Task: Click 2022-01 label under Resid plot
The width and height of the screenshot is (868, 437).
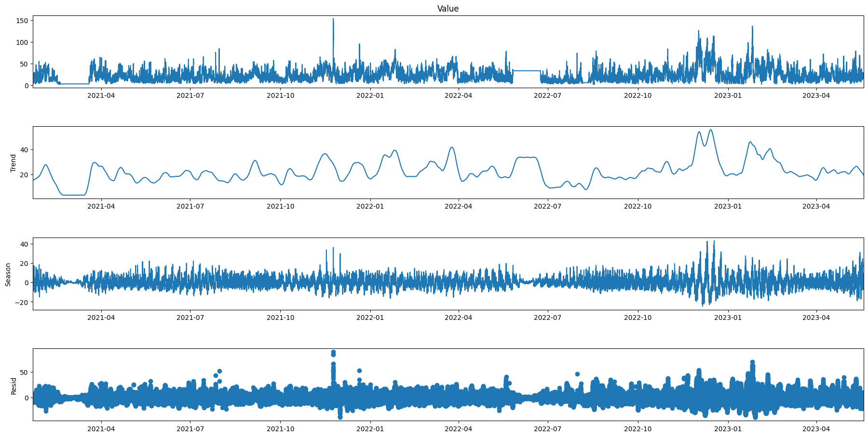Action: pos(370,428)
